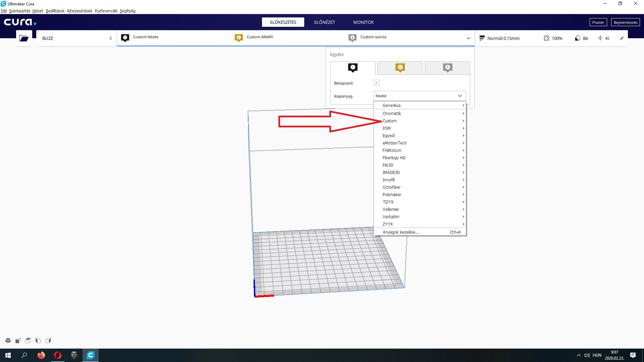Click the 3D perspective view cube icon

[8, 341]
